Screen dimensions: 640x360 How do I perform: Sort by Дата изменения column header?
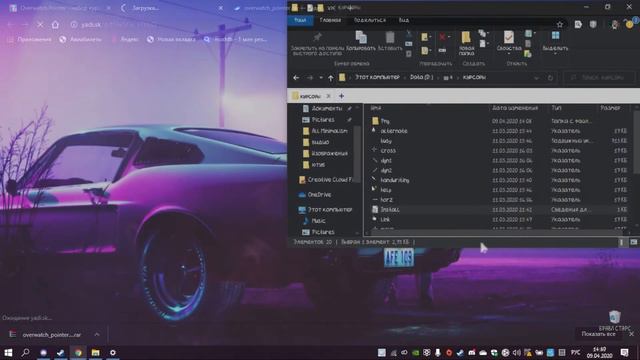tap(515, 108)
